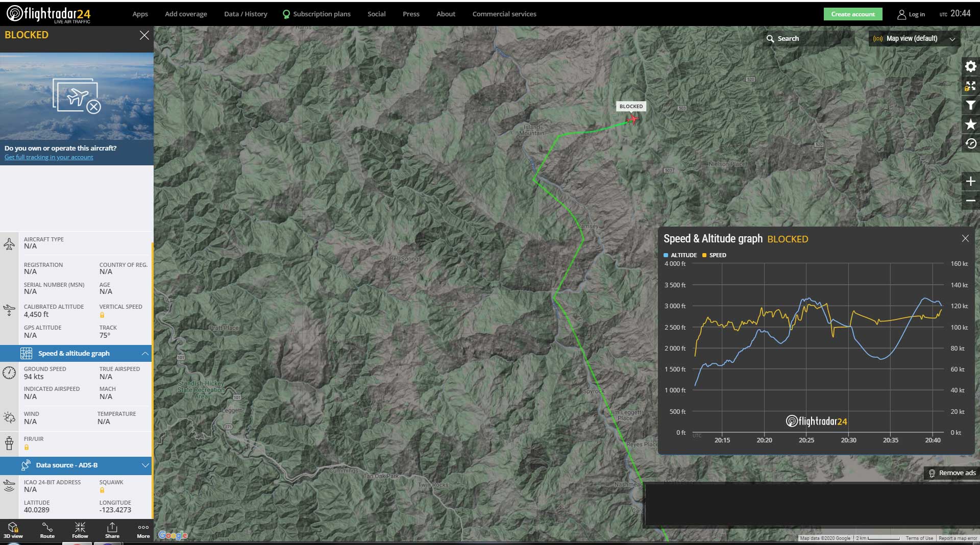Screen dimensions: 980x545
Task: Click the Log in link
Action: pyautogui.click(x=917, y=14)
